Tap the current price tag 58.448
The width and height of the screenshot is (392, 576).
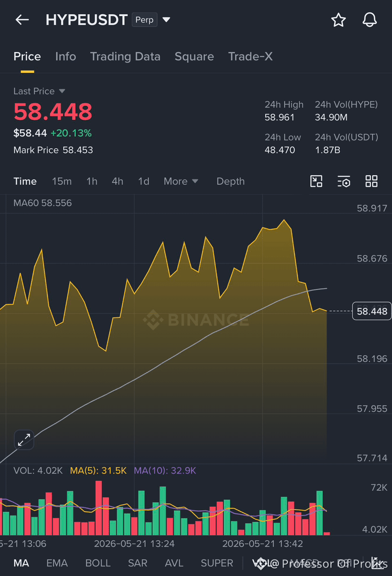[372, 311]
